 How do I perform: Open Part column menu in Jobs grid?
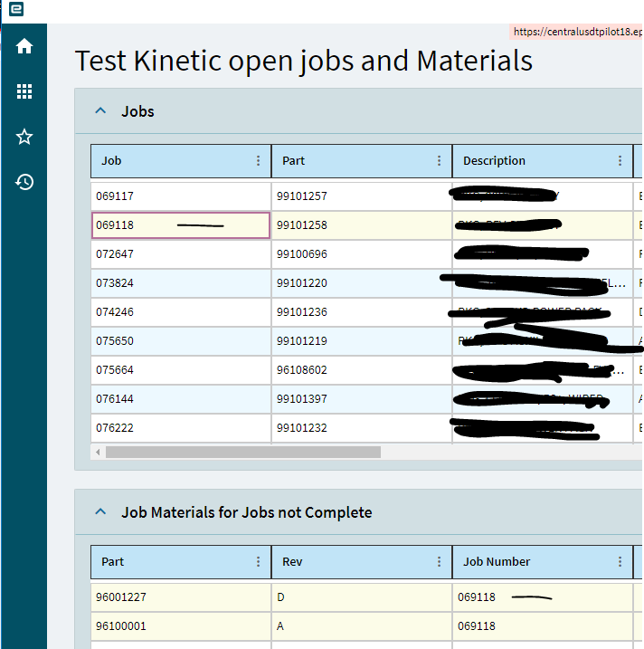pyautogui.click(x=439, y=161)
